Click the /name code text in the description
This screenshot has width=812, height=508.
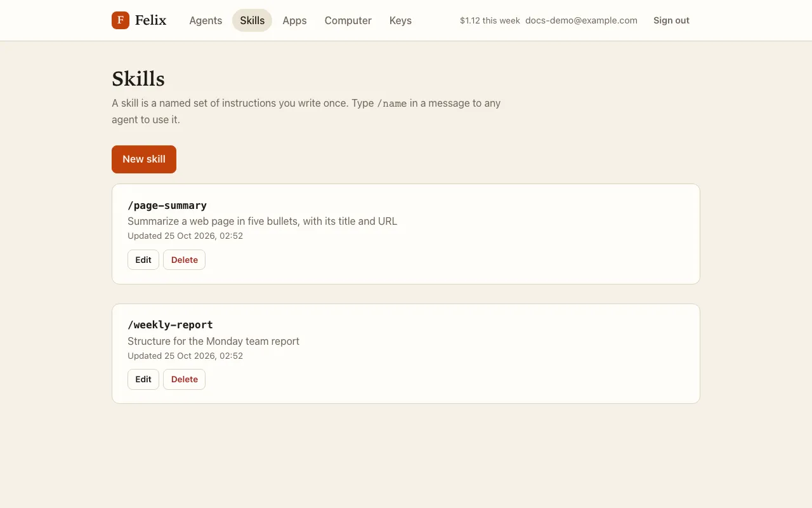pyautogui.click(x=392, y=104)
